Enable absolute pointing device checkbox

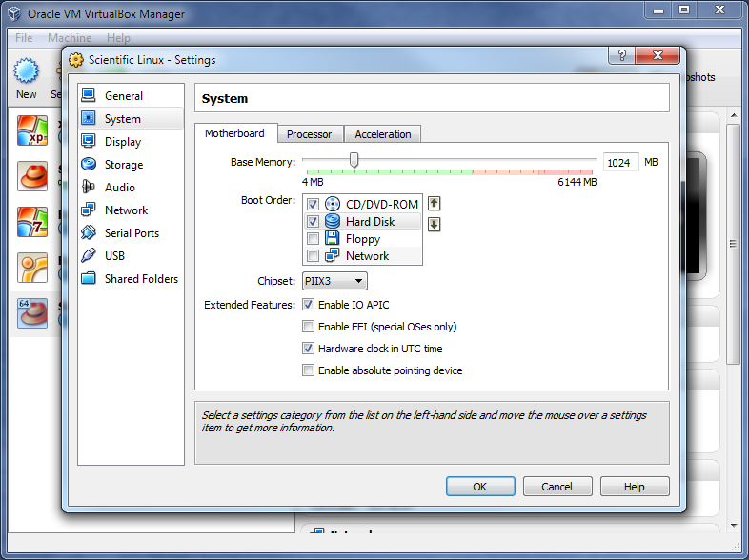(308, 370)
